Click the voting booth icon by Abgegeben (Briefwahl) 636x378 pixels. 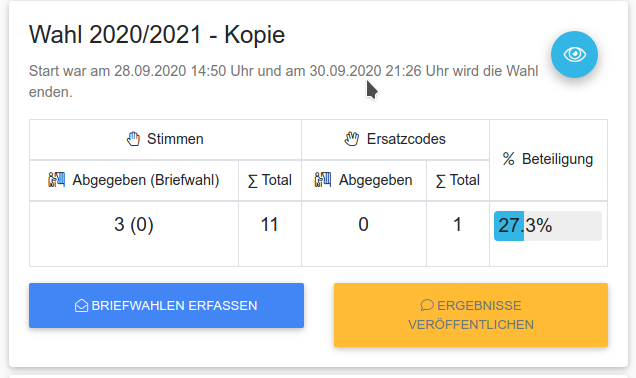56,179
